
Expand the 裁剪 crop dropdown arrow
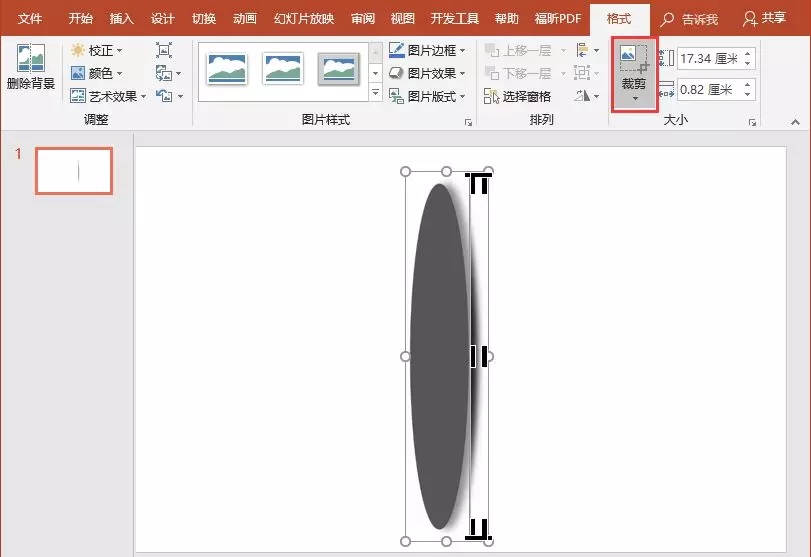(x=635, y=98)
